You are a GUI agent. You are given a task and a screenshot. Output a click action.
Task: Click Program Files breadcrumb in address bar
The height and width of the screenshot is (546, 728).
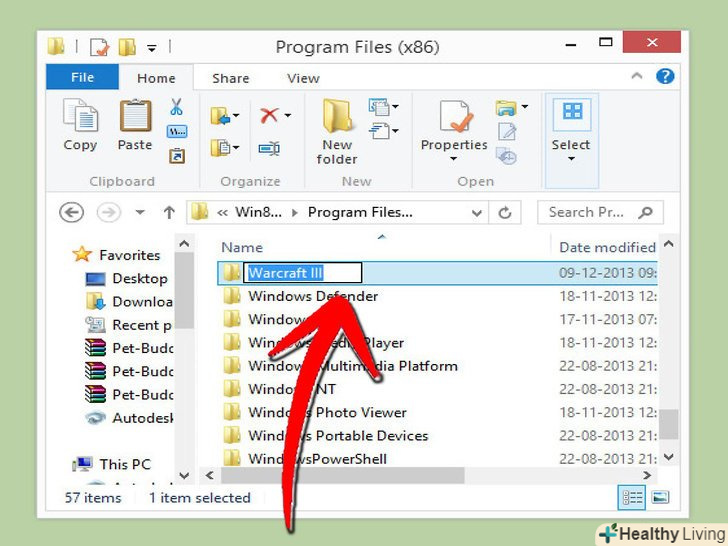coord(360,213)
